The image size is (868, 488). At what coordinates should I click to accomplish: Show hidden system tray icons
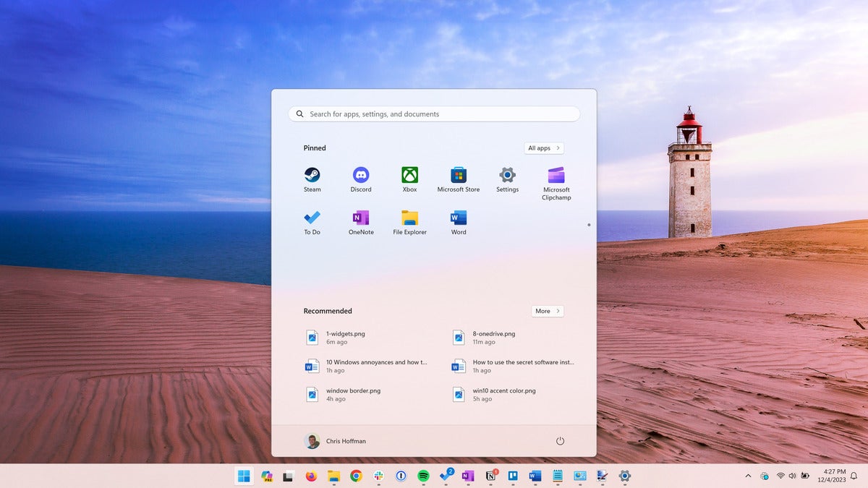click(748, 476)
